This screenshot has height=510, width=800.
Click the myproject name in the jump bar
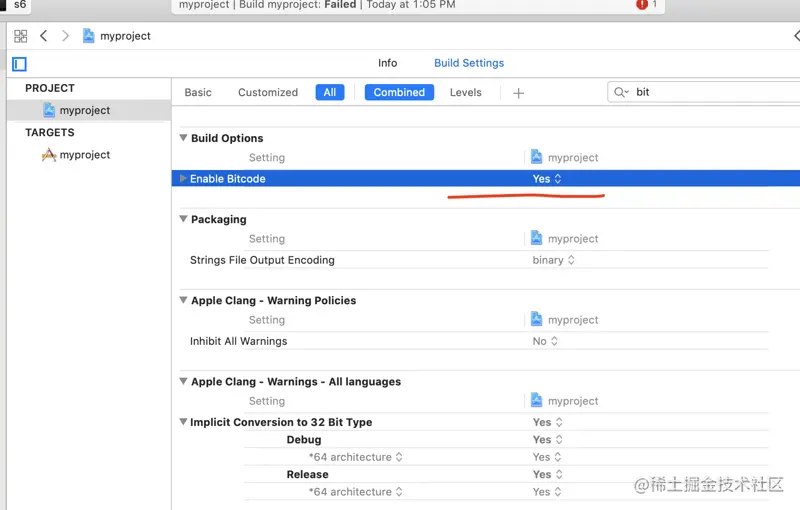pos(125,36)
